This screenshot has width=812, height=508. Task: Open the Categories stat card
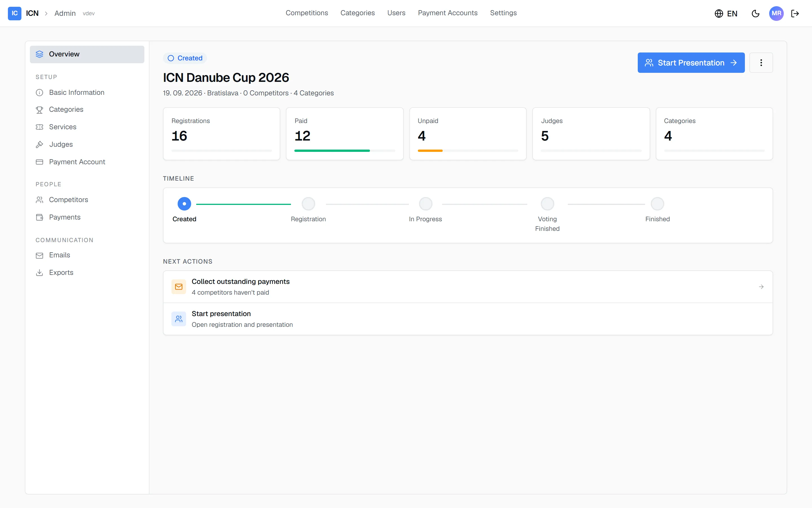714,134
